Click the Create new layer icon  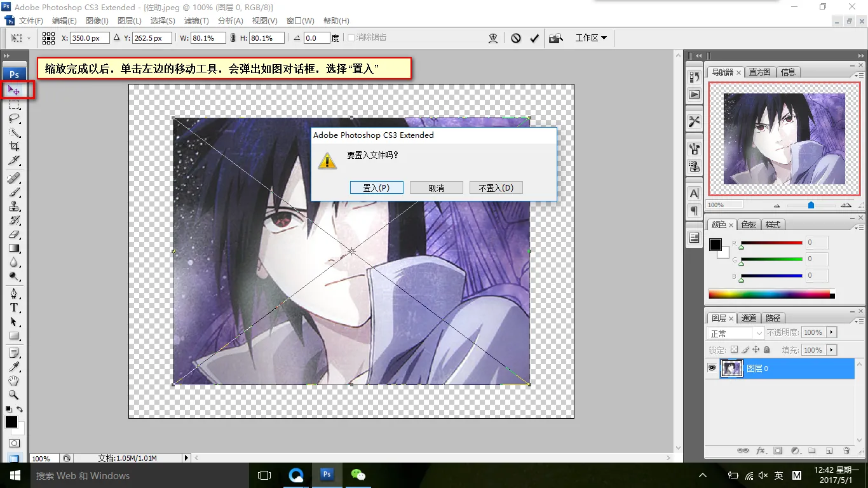[x=829, y=451]
